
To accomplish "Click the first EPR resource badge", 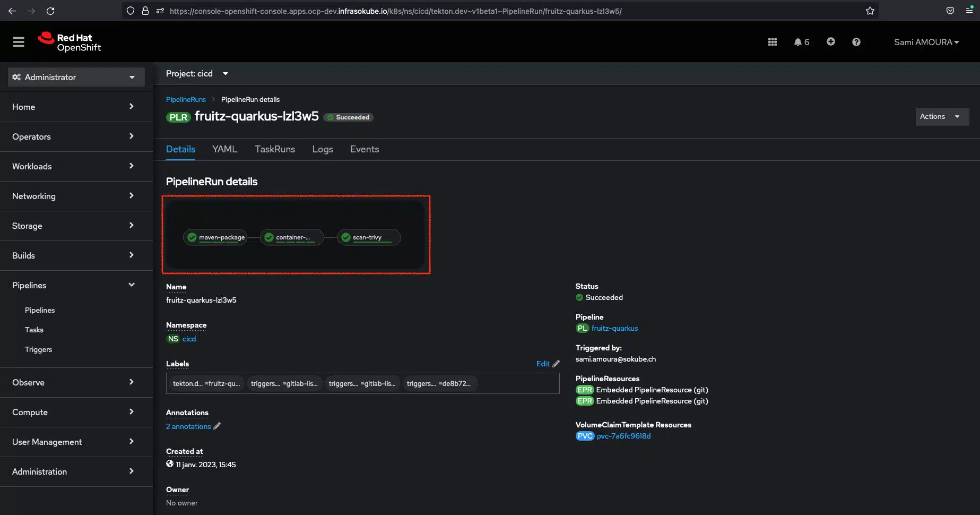I will (585, 390).
